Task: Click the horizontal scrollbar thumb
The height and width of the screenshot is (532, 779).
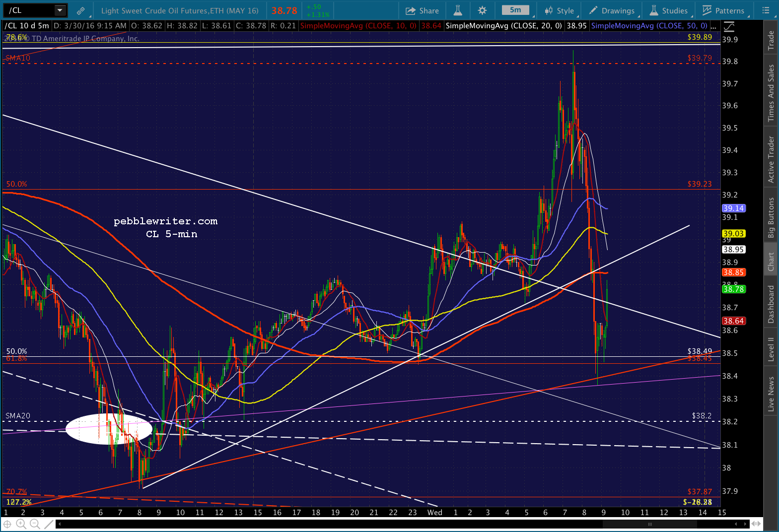Action: pyautogui.click(x=649, y=524)
